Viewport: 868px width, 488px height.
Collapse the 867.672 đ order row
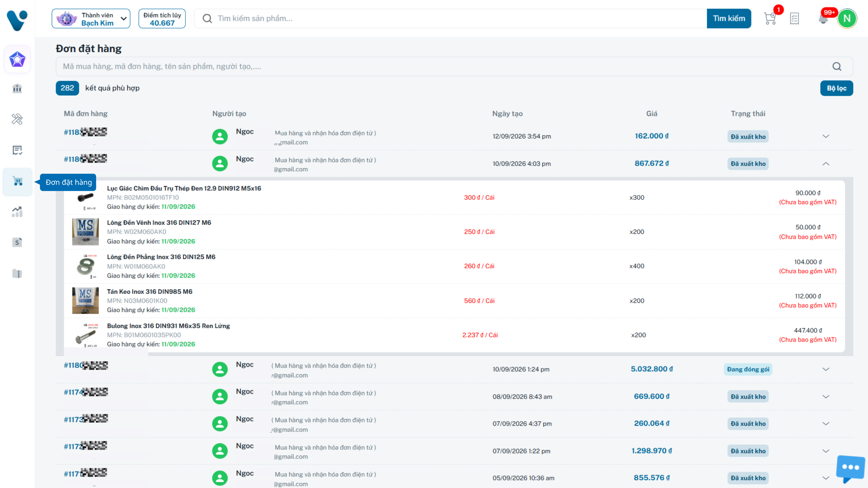[x=826, y=164]
